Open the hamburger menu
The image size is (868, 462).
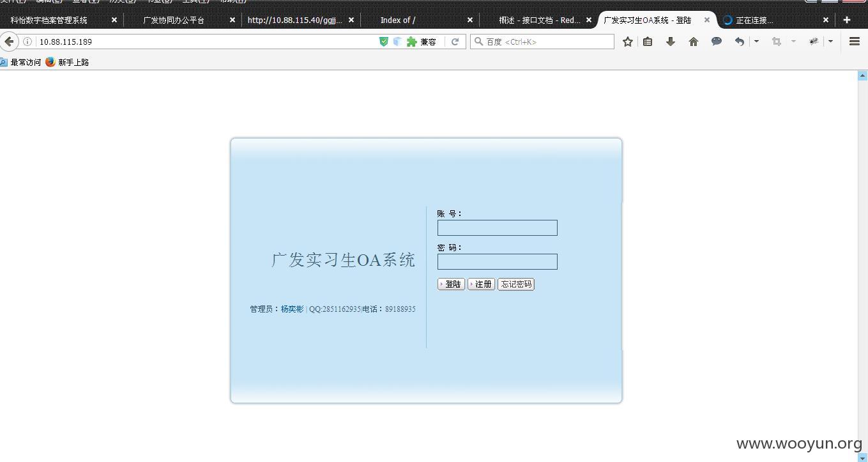(855, 42)
